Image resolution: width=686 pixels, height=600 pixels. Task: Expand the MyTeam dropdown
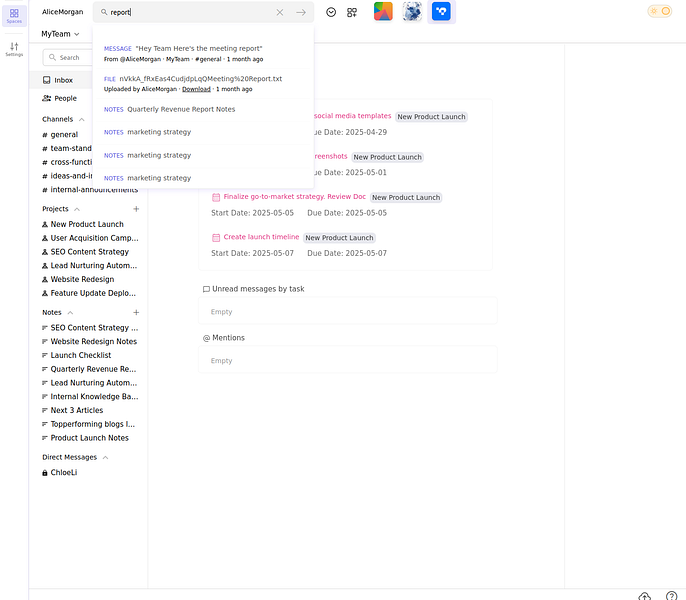click(x=60, y=34)
